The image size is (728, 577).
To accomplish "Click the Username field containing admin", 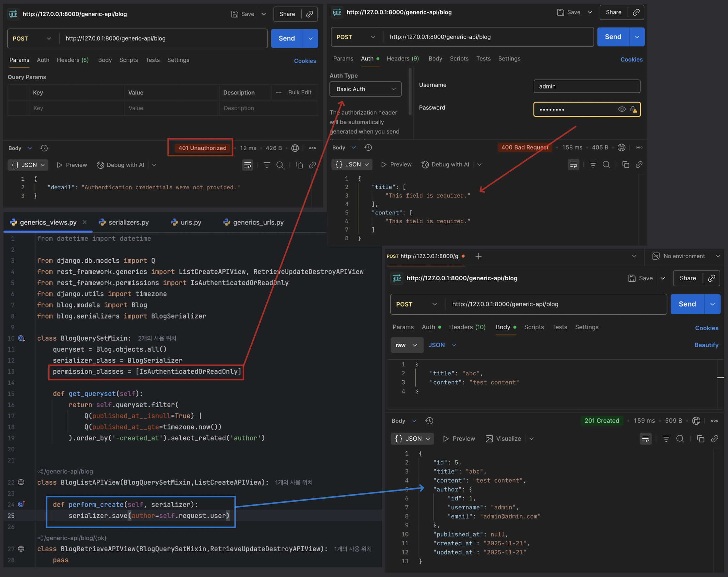I will (x=587, y=86).
